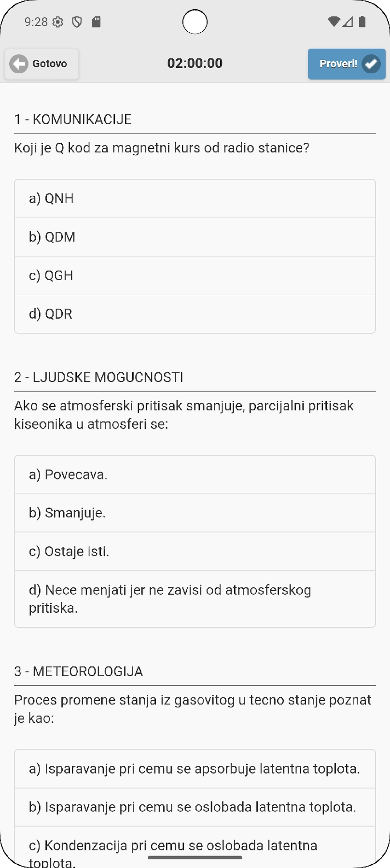Pick answer c) Ostaje isti

(195, 552)
